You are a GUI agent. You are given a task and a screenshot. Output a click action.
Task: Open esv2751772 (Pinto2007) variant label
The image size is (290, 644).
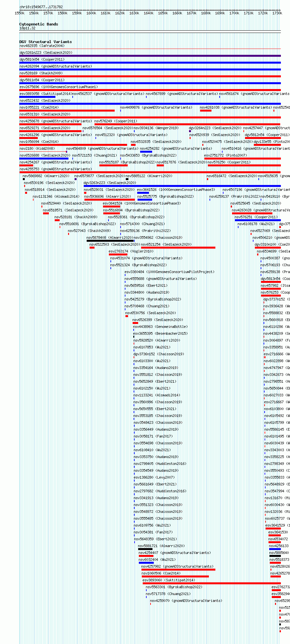pyautogui.click(x=226, y=155)
